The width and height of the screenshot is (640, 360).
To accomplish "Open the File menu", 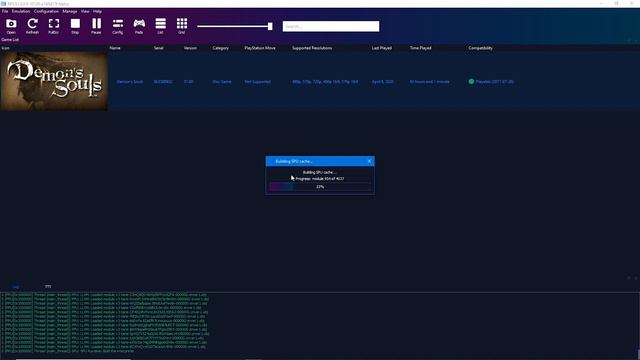I will [x=5, y=11].
